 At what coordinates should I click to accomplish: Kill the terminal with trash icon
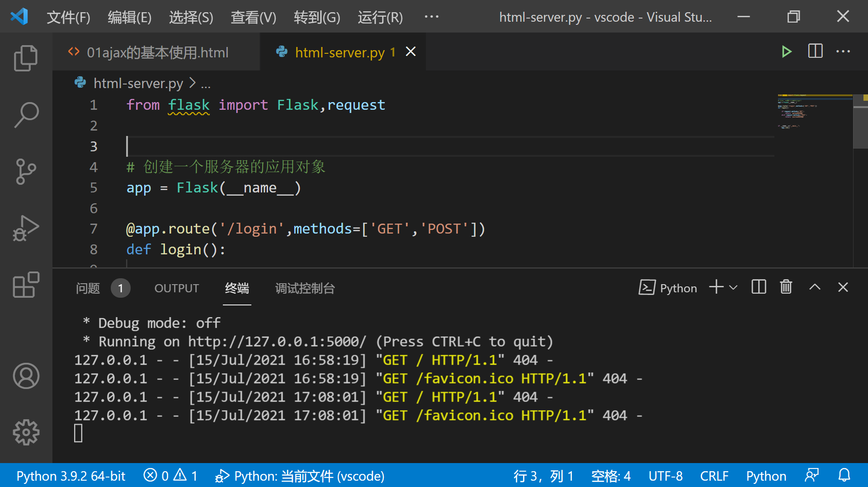pyautogui.click(x=786, y=287)
